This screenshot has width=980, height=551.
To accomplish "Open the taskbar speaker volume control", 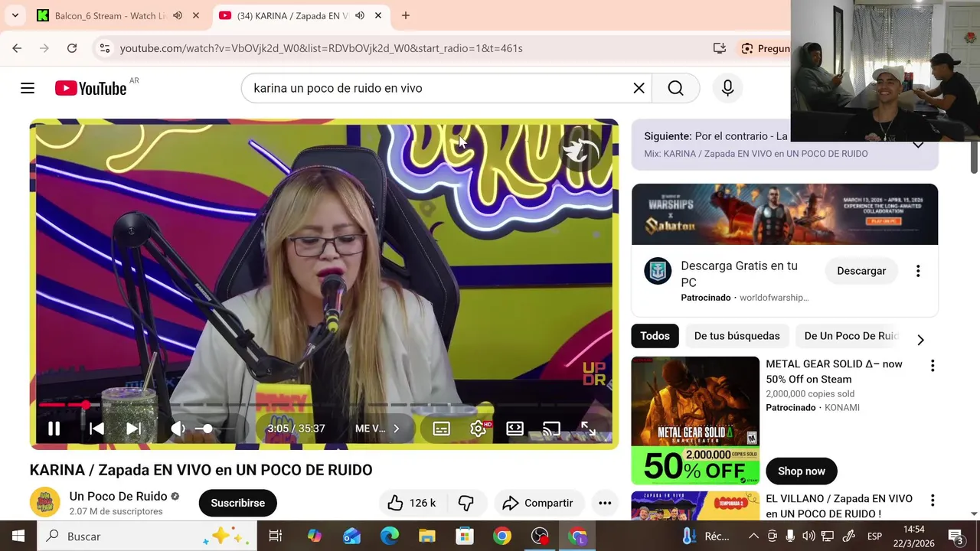I will [809, 536].
